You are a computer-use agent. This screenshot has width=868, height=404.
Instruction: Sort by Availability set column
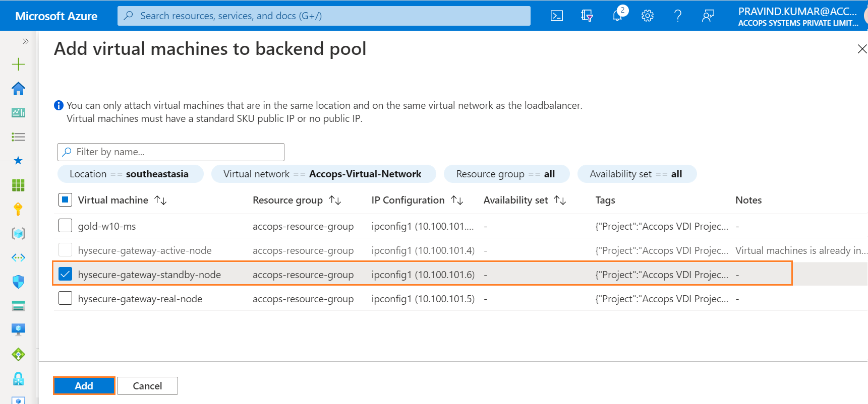[525, 200]
